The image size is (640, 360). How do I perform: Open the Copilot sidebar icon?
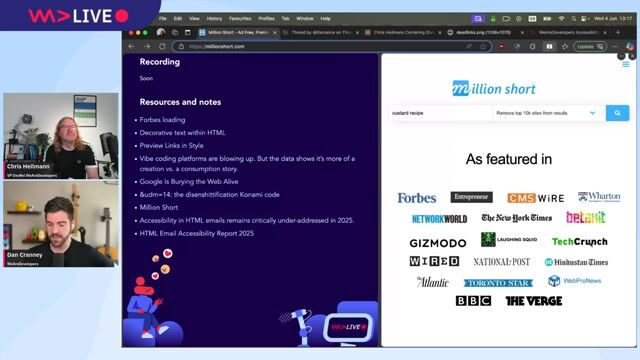pos(630,47)
